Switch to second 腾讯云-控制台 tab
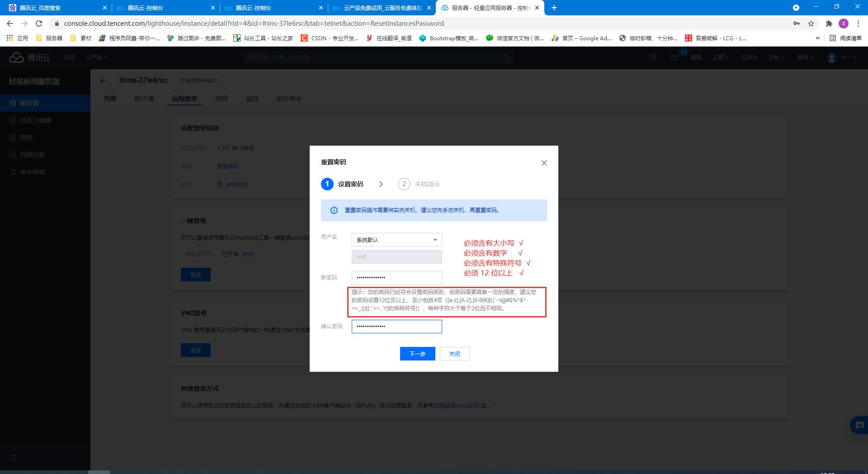 (274, 8)
